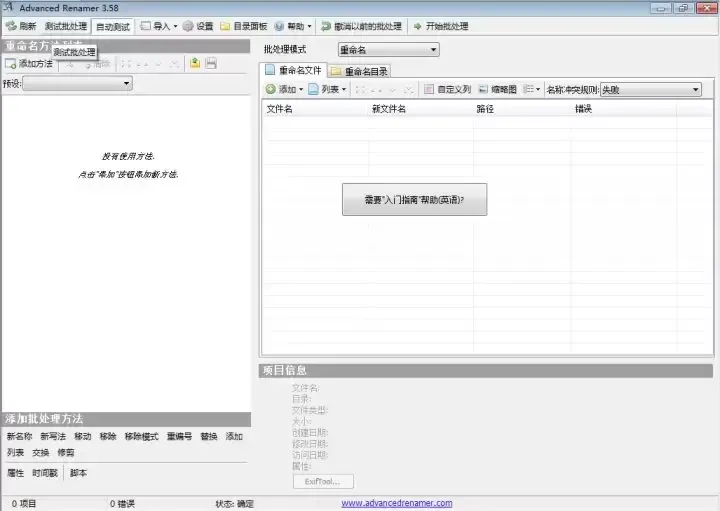Click the 0 错误 status bar entry
The width and height of the screenshot is (720, 511).
(x=122, y=504)
